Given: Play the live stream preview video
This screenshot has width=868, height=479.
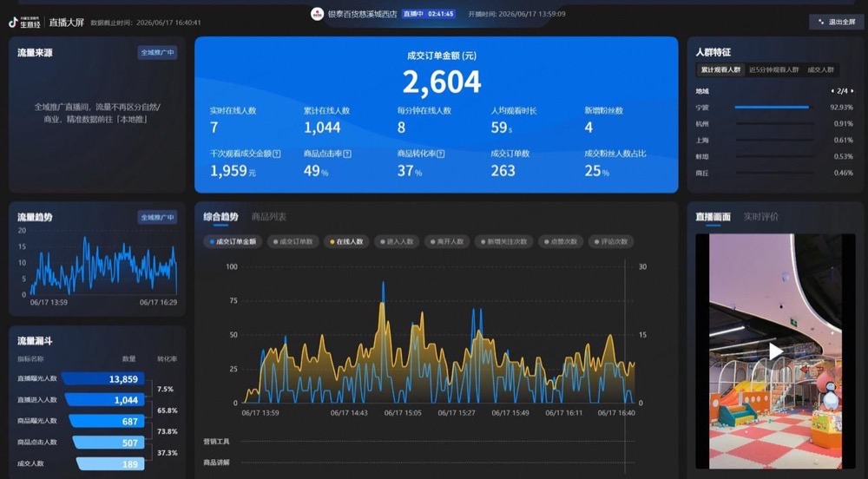Looking at the screenshot, I should pyautogui.click(x=775, y=351).
